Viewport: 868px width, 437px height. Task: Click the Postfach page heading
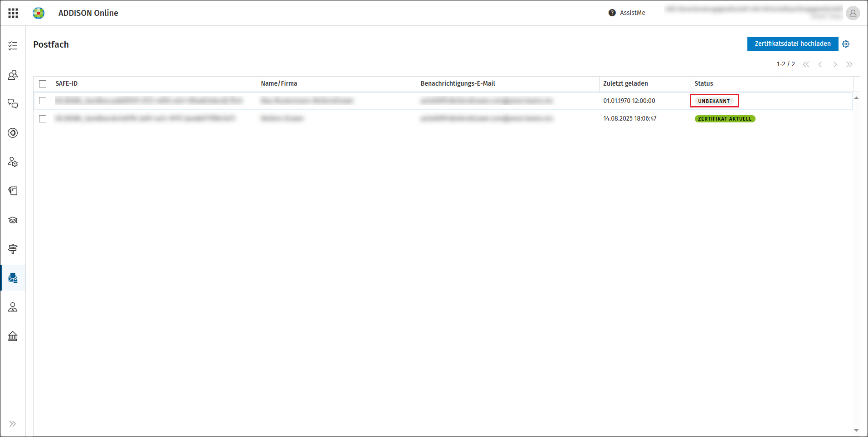tap(51, 44)
